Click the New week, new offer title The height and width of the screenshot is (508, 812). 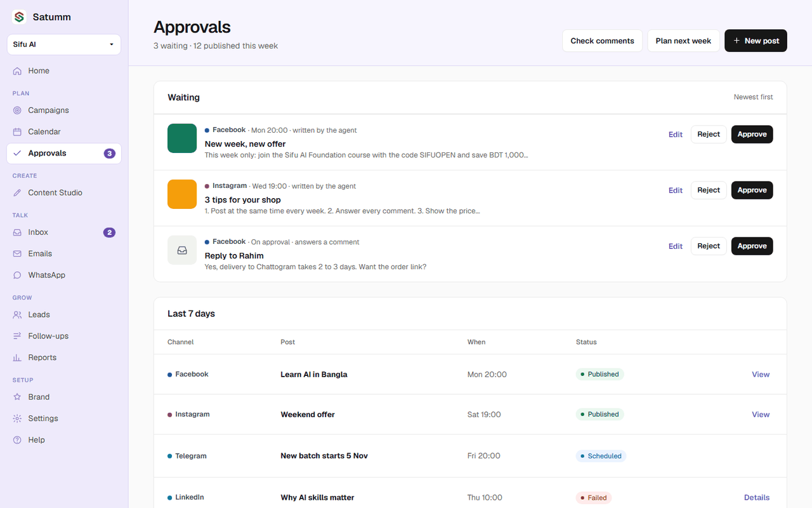[245, 144]
